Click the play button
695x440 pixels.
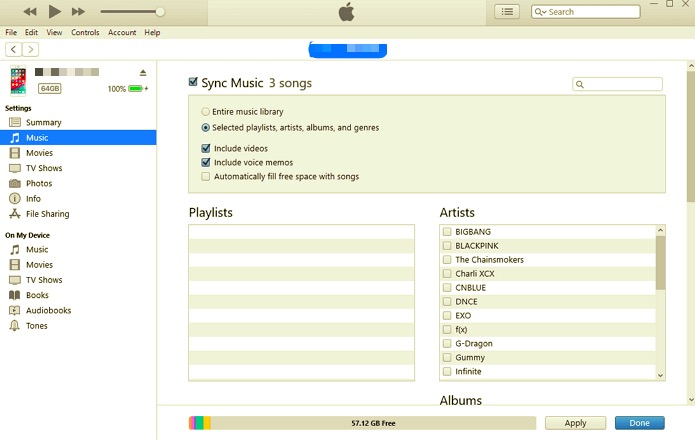(x=55, y=12)
